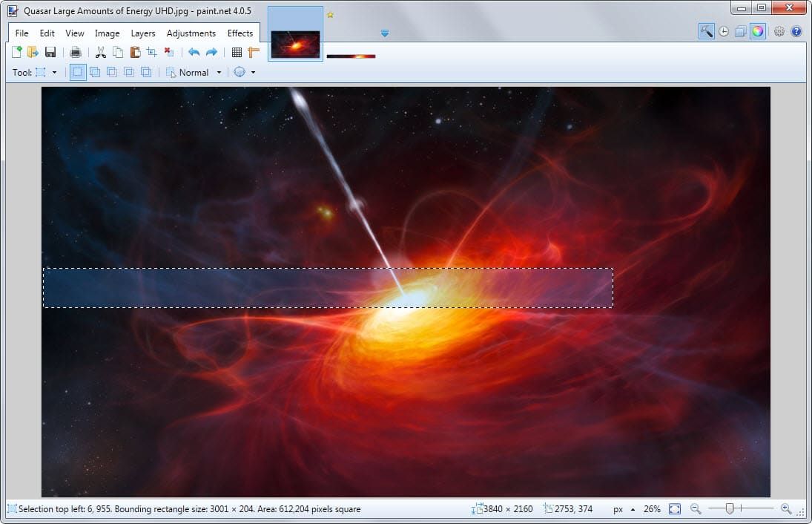This screenshot has width=812, height=524.
Task: Choose Add (union) selection mode
Action: [x=95, y=72]
